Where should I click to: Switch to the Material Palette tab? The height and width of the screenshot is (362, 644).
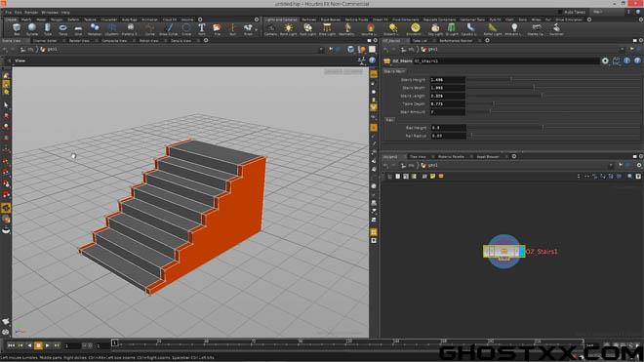451,156
